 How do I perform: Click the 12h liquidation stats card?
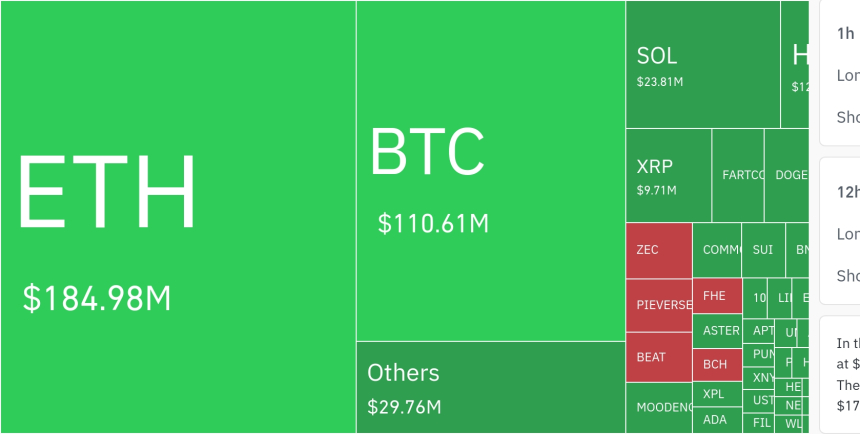pyautogui.click(x=840, y=230)
